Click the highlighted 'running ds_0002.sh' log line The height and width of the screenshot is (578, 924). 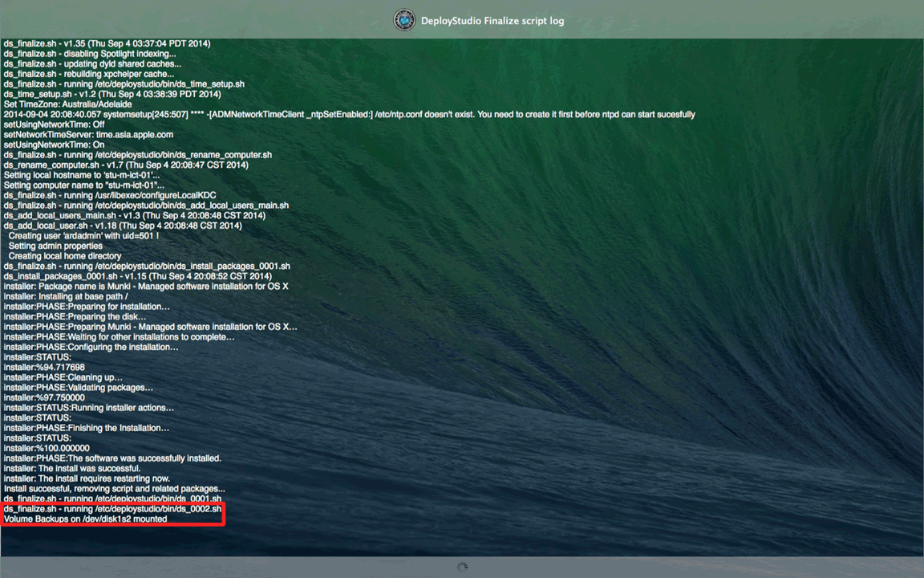[x=111, y=509]
